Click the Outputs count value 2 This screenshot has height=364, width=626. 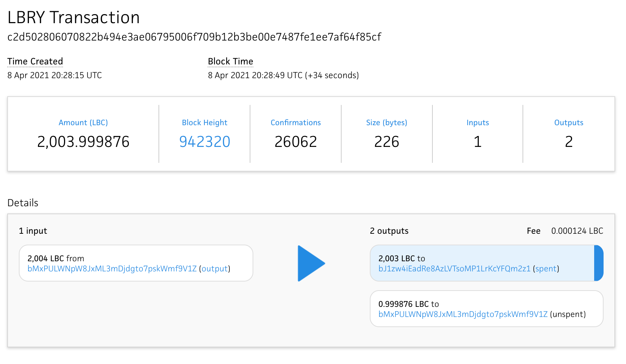coord(569,141)
